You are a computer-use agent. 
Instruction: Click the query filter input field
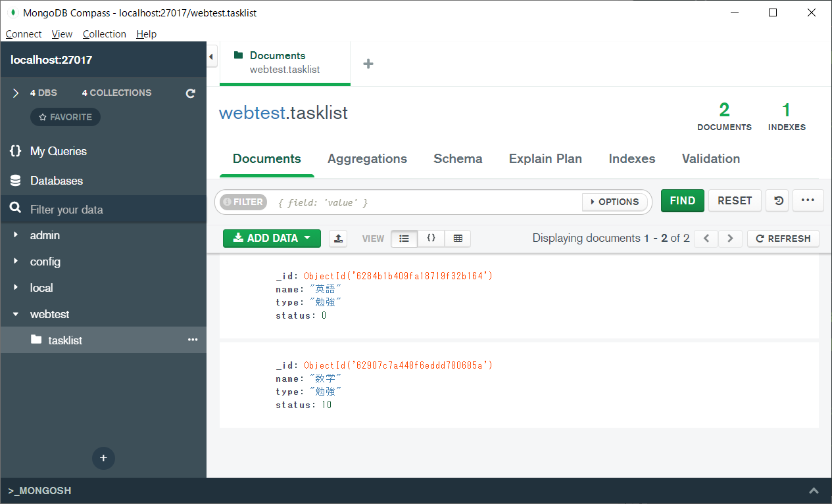click(x=426, y=202)
